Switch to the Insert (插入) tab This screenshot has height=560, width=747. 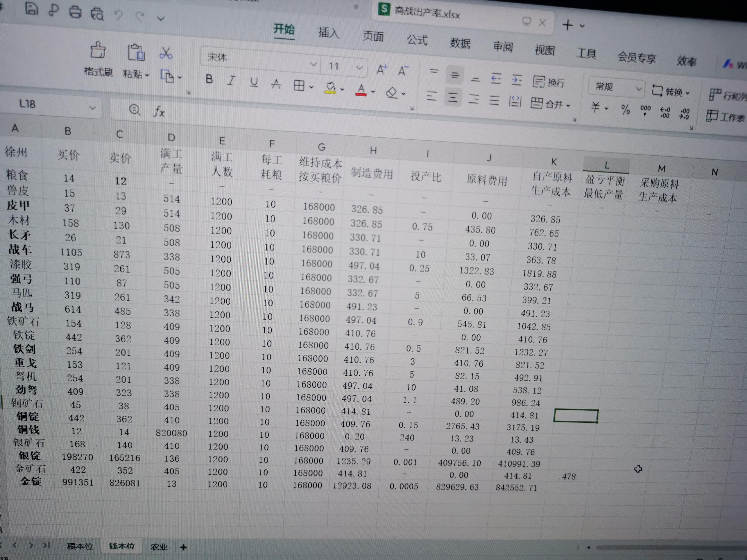(329, 32)
